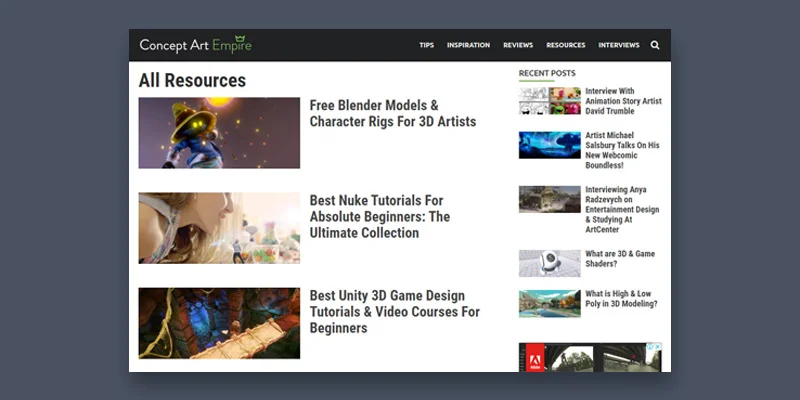Open Interview With Animation Story Artist David Trumble
800x400 pixels.
tap(623, 101)
